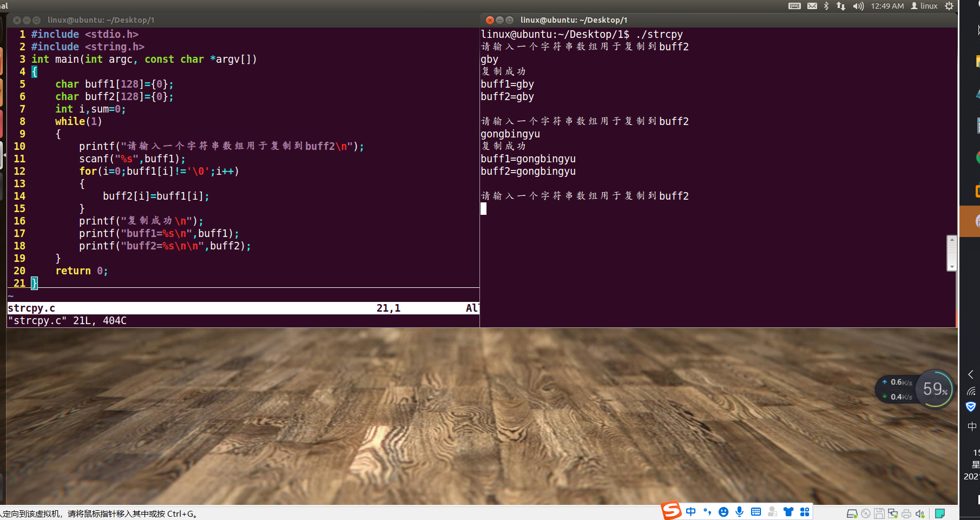The image size is (980, 520).
Task: Click the Wi-Fi signal tray icon
Action: click(x=971, y=391)
